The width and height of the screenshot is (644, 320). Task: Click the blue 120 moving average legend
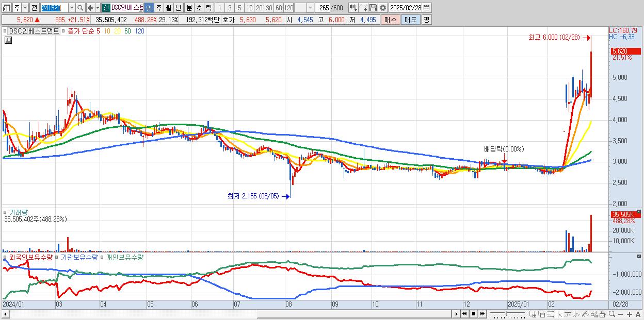tap(139, 31)
